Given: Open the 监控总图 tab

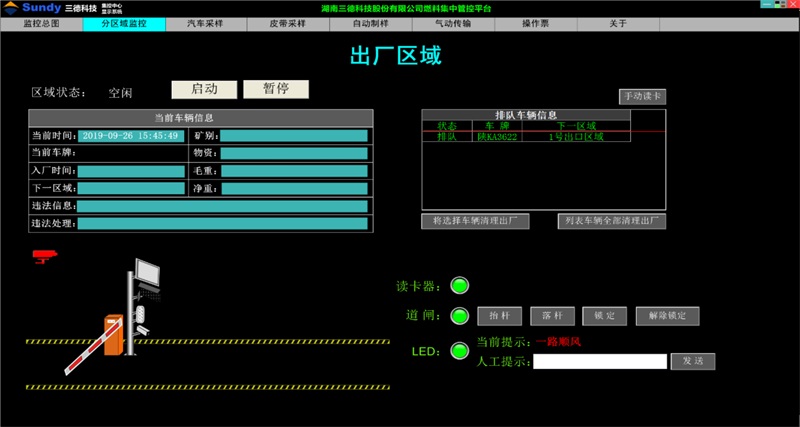Looking at the screenshot, I should (x=41, y=22).
